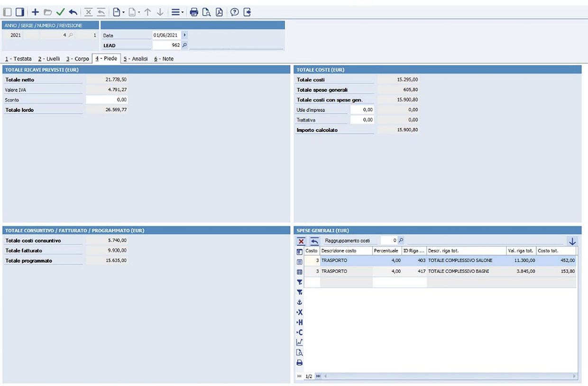Image resolution: width=588 pixels, height=386 pixels.
Task: Switch to the 6 - Note tab
Action: pyautogui.click(x=164, y=59)
